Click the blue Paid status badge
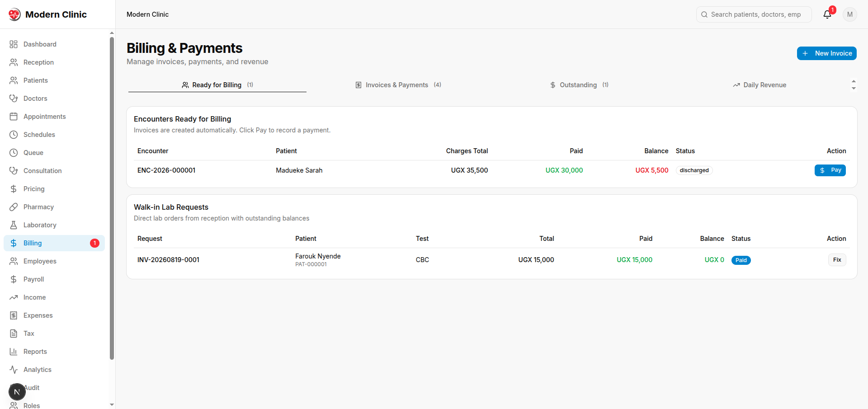 point(741,260)
